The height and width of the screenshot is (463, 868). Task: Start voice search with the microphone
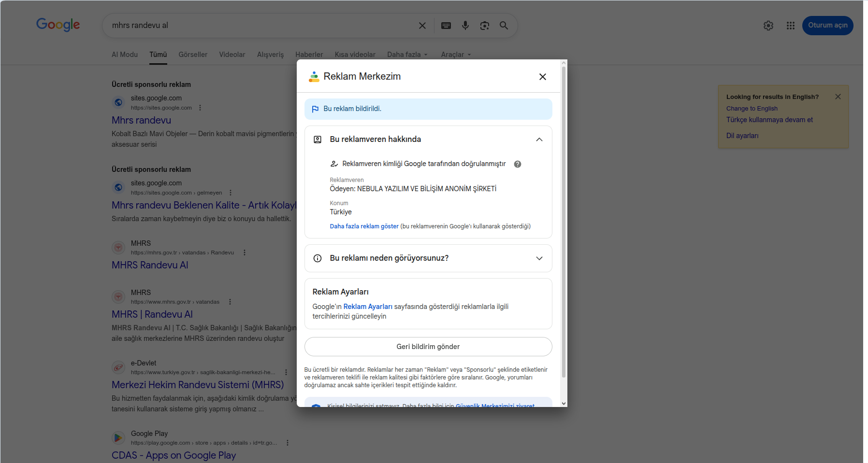465,26
